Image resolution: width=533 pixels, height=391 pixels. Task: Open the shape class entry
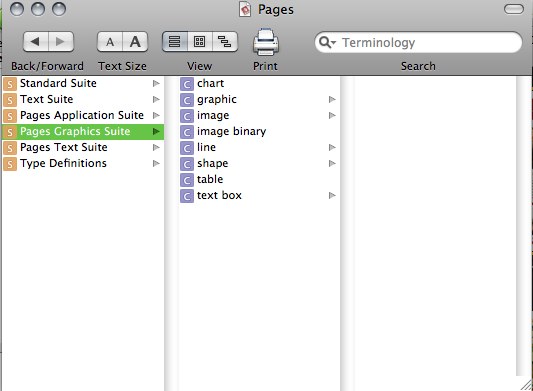coord(259,163)
